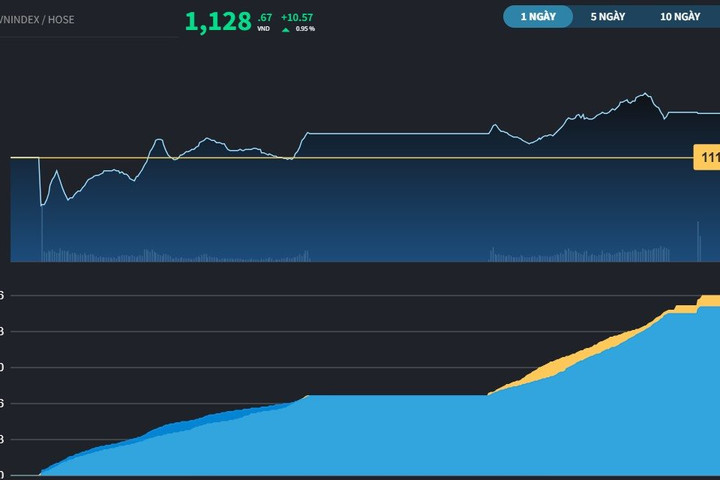The image size is (720, 480).
Task: Click the VNINDEX / HOSE ticker label
Action: click(x=37, y=20)
